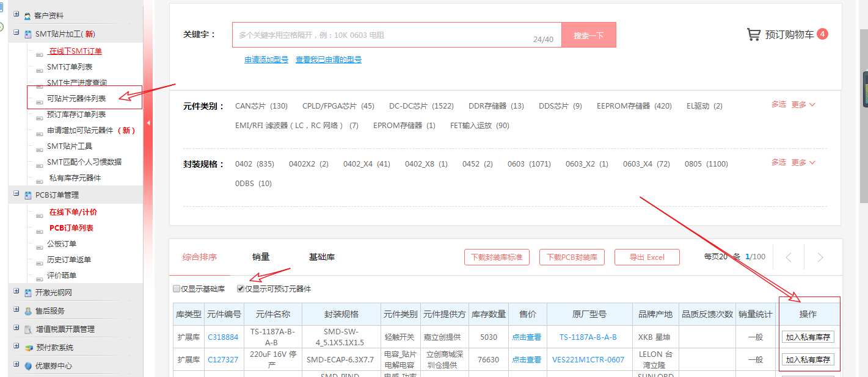This screenshot has height=377, width=868.
Task: Switch to the 基础库 tab
Action: [x=321, y=257]
